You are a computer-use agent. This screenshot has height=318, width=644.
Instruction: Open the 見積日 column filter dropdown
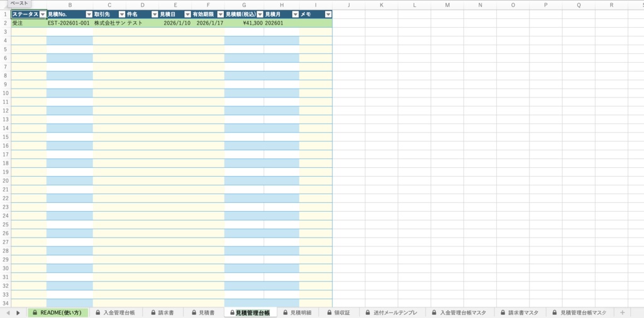pyautogui.click(x=187, y=14)
